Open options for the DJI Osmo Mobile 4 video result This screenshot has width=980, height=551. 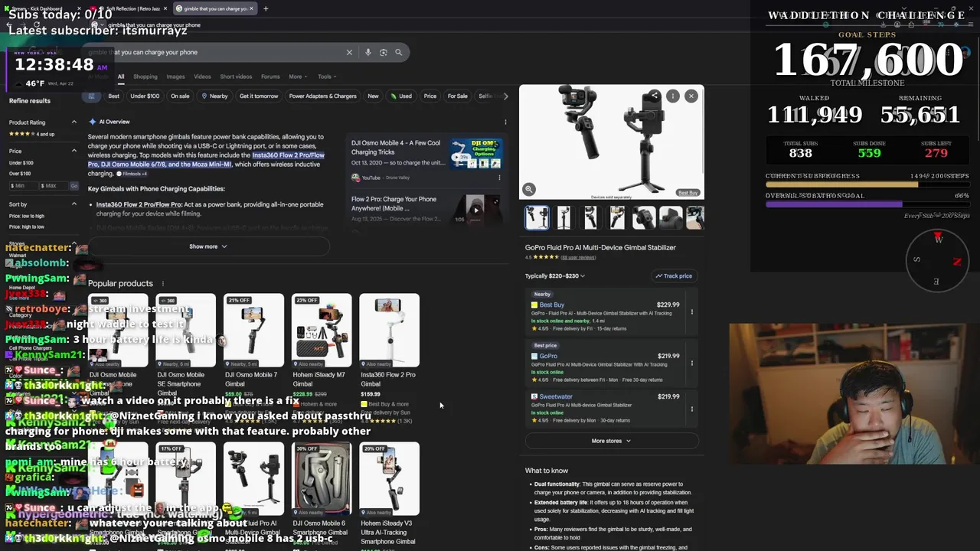click(499, 178)
